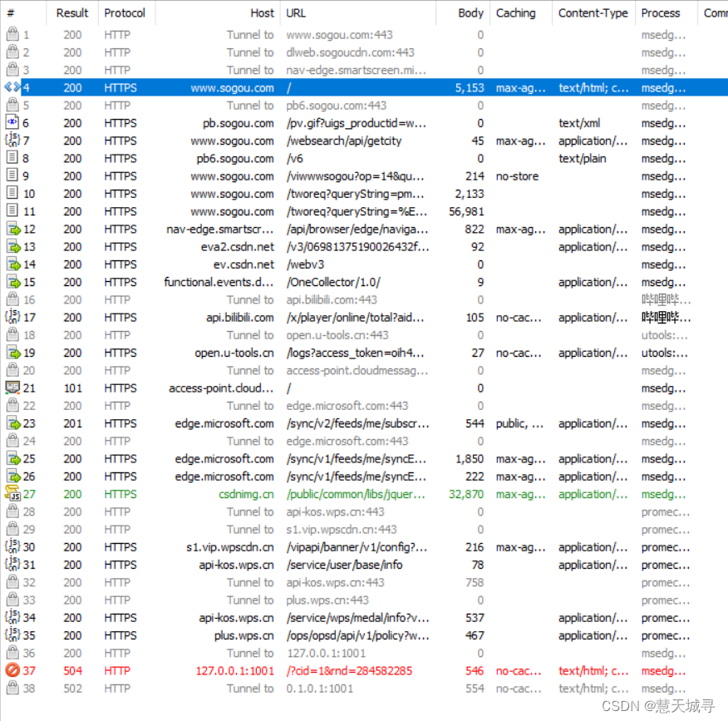Select the Tunnel to www.sogou.com:443 URL
Viewport: 728px width, 721px height.
click(339, 35)
